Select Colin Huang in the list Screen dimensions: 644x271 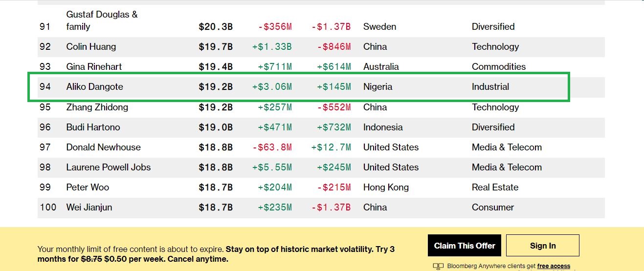91,47
